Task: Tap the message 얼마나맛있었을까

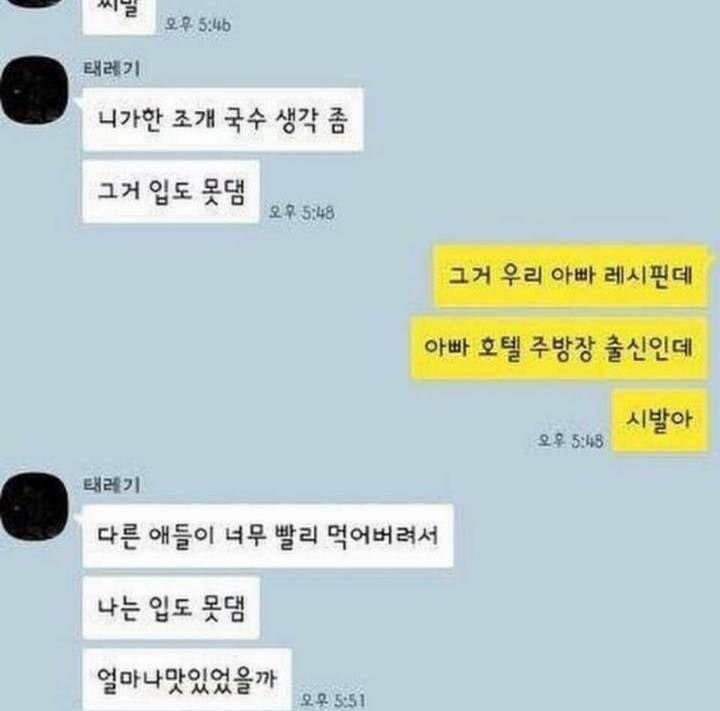Action: [187, 679]
